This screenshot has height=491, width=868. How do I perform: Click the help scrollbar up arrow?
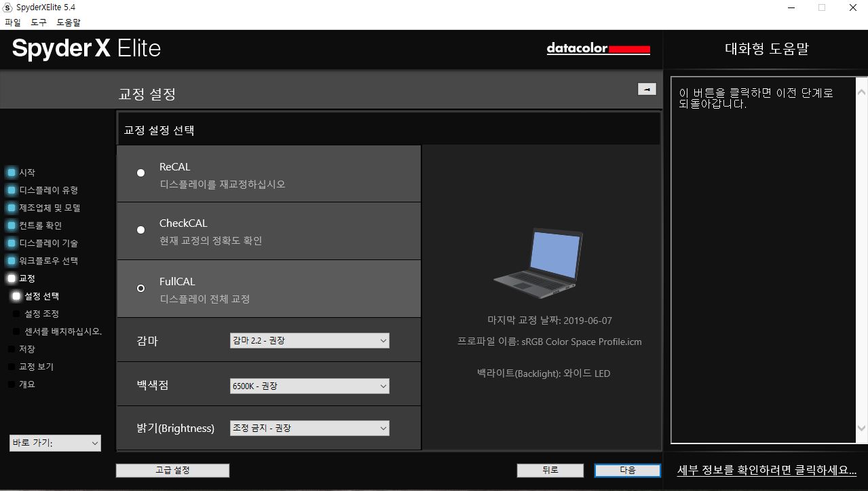(862, 91)
